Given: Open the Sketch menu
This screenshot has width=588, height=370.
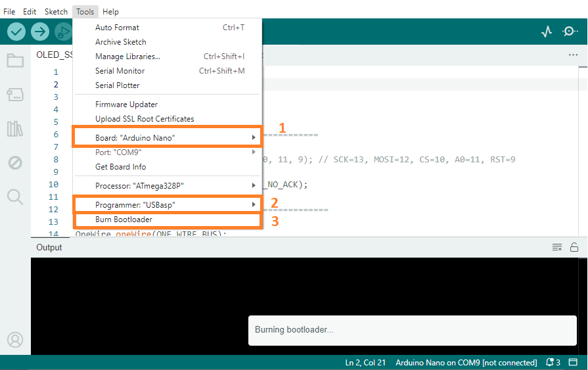Looking at the screenshot, I should (56, 12).
